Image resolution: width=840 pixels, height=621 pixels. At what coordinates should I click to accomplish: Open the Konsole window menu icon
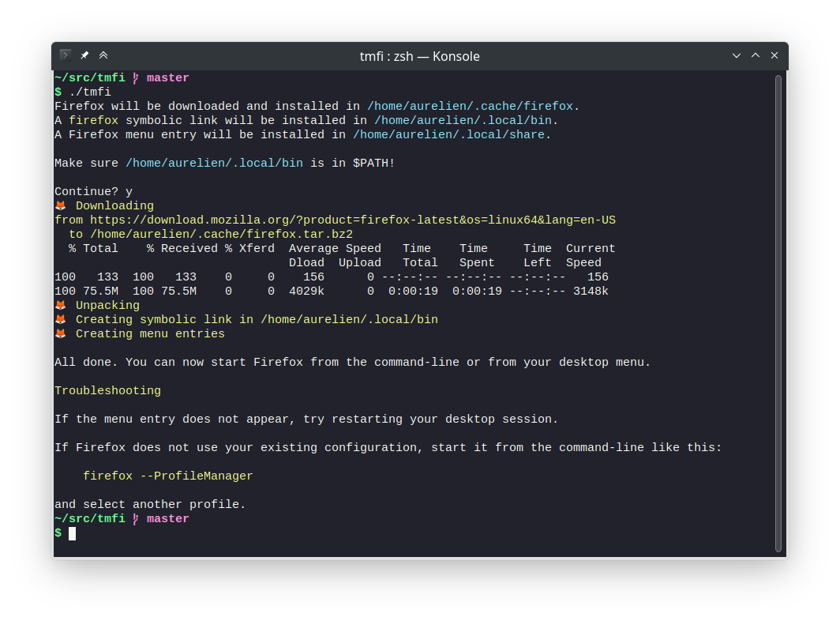[x=66, y=55]
